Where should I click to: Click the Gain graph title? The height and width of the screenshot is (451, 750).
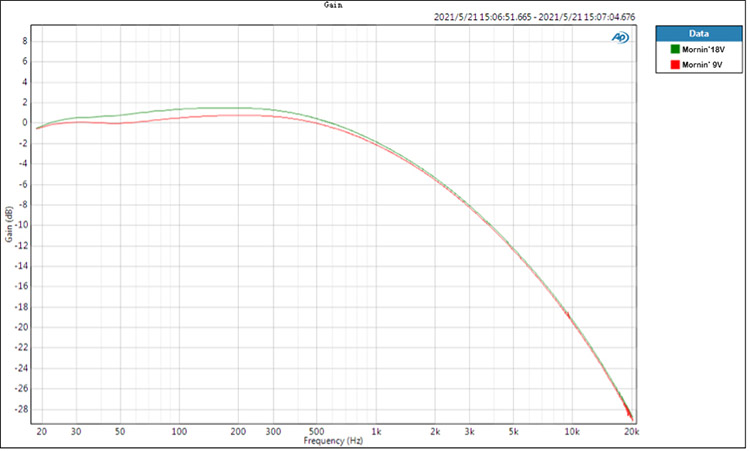click(x=333, y=5)
